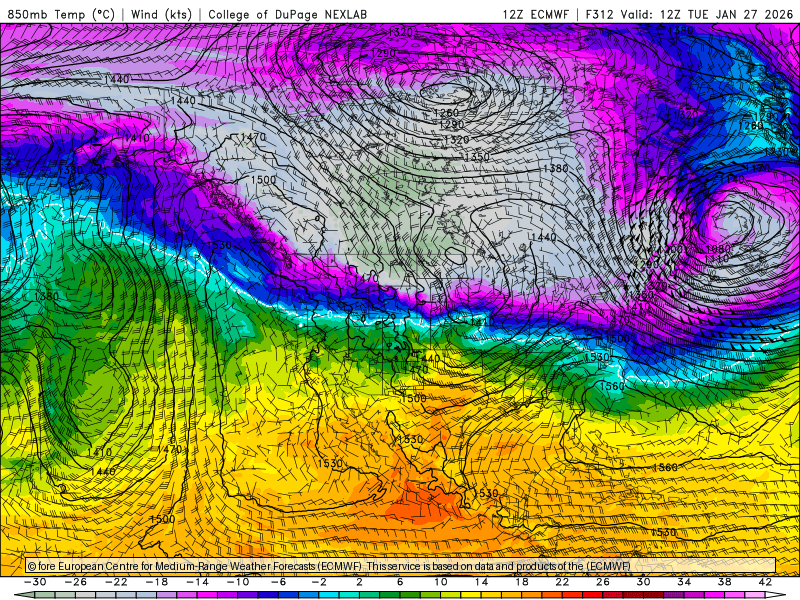This screenshot has width=800, height=600.
Task: Click the 26 label on the temperature scale
Action: click(x=603, y=582)
